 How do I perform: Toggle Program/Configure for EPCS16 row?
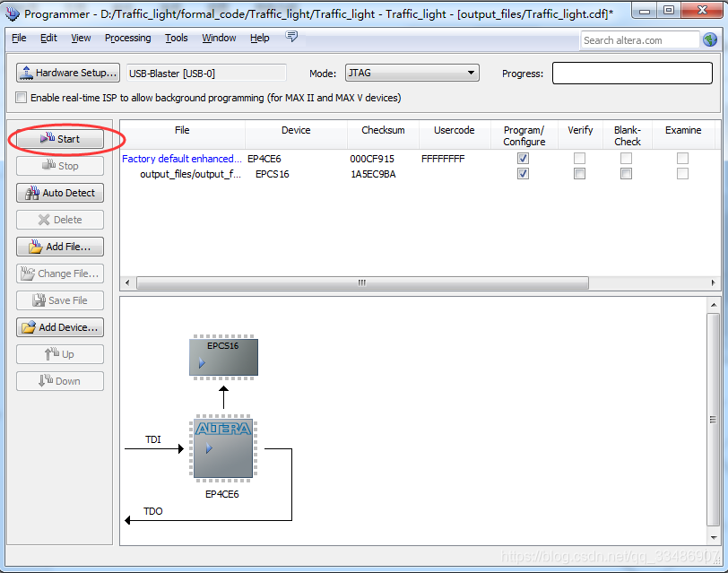pyautogui.click(x=524, y=174)
